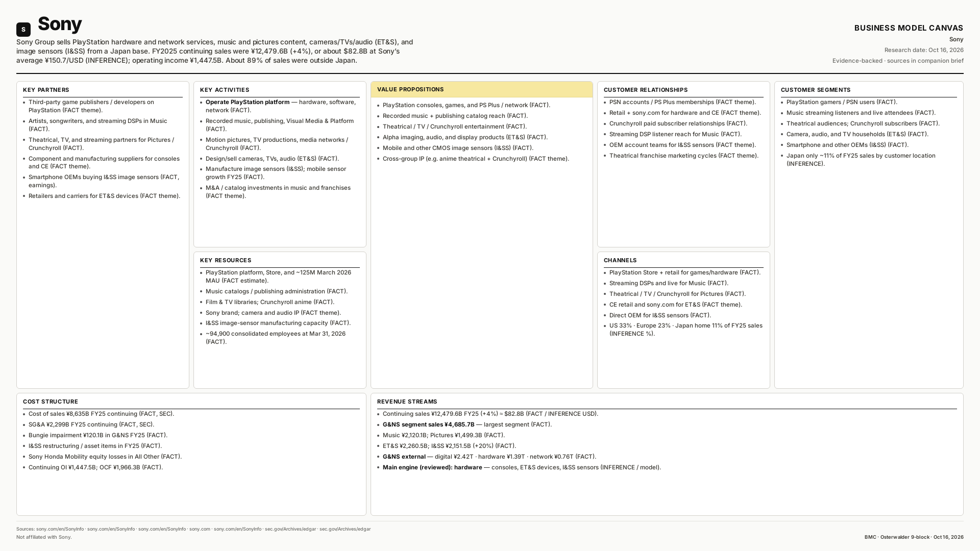Click 'Third-party game publishers' partner bullet
The height and width of the screenshot is (551, 980).
tap(91, 106)
